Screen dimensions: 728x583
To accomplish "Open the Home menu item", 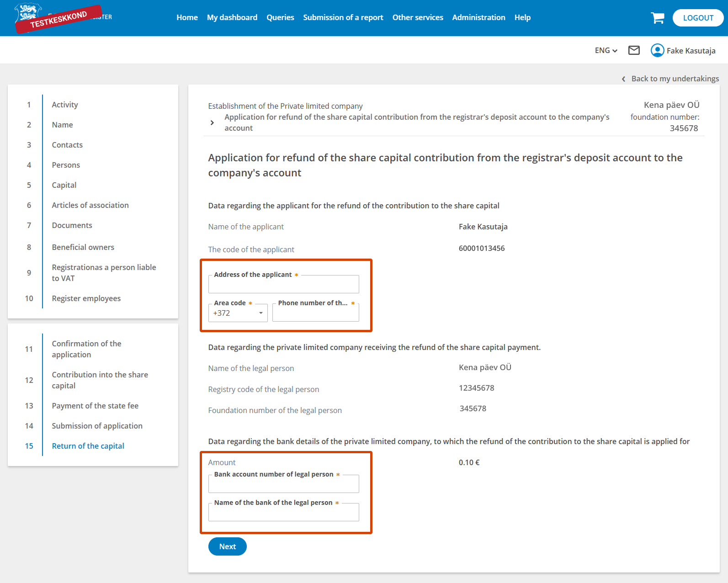I will (187, 17).
